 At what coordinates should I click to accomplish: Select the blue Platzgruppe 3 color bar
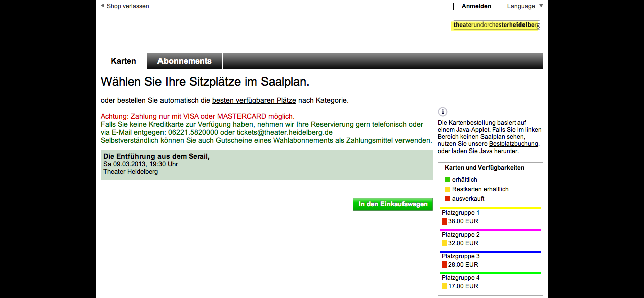pos(491,252)
